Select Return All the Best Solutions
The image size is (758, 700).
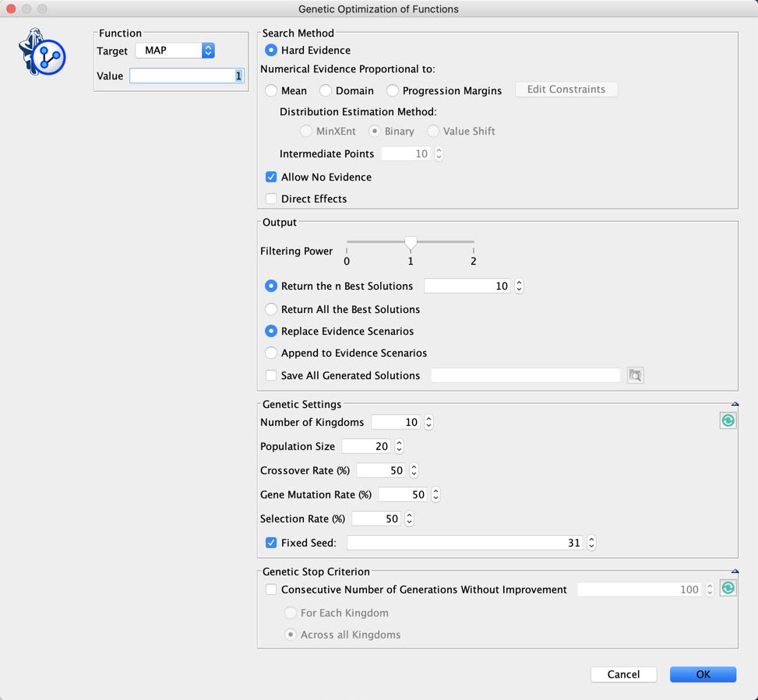tap(271, 309)
